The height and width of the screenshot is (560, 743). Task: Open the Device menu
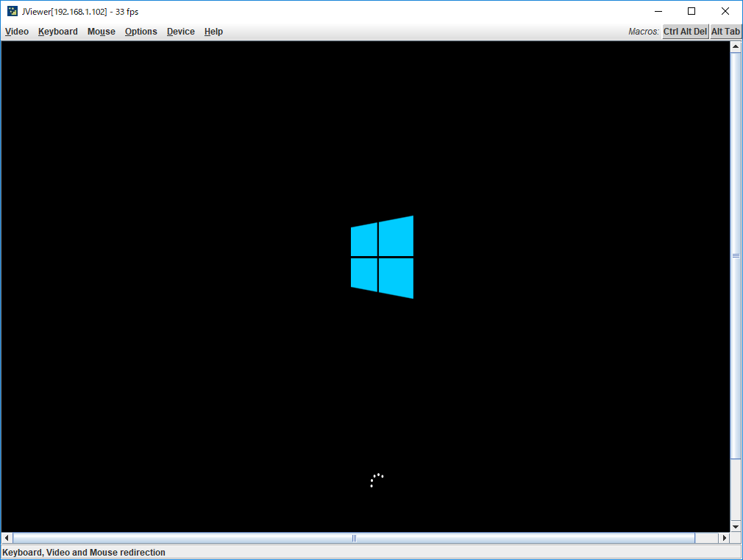tap(180, 32)
